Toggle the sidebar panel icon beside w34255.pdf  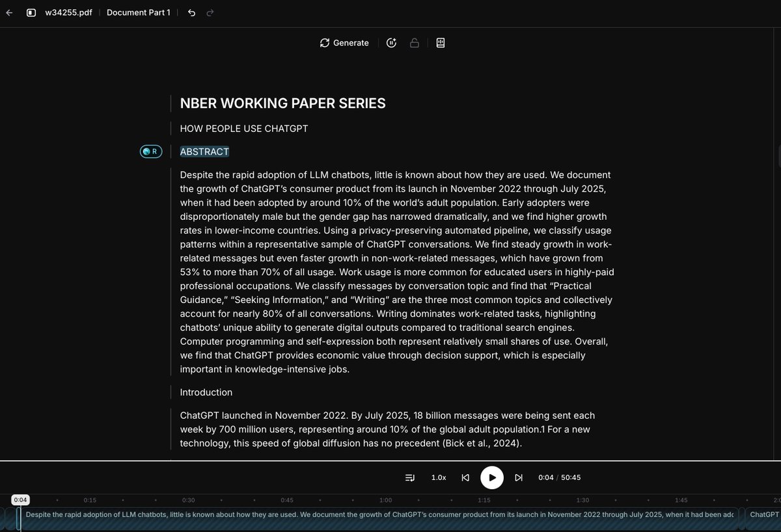click(31, 12)
